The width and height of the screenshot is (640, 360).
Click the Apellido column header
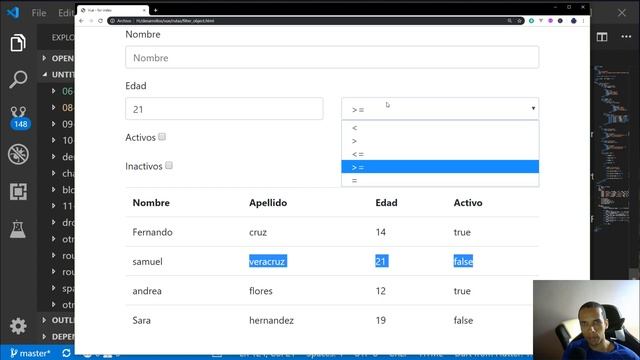[268, 203]
